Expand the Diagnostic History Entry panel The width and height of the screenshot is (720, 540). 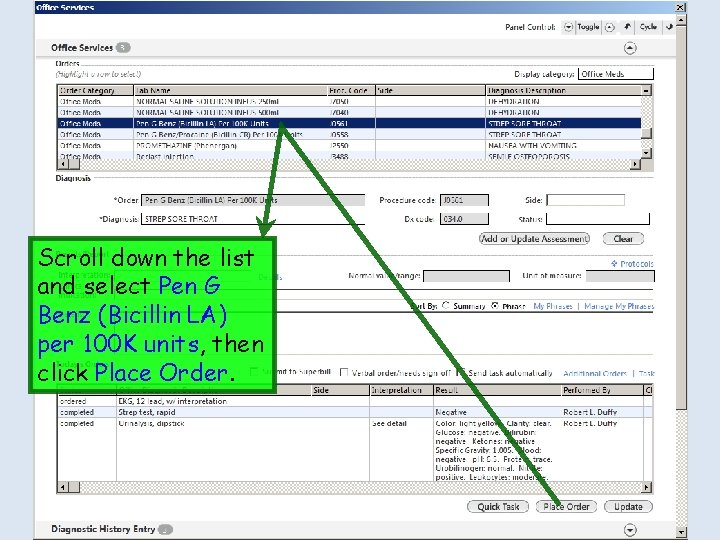[x=630, y=529]
